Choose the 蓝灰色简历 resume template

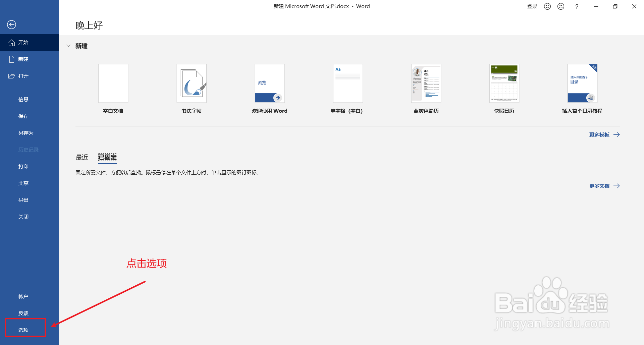tap(426, 89)
